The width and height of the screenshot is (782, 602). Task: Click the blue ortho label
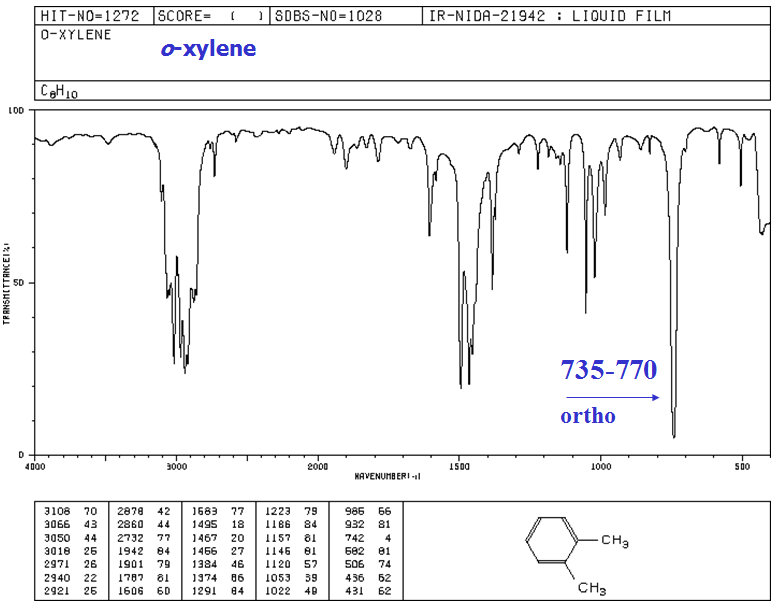pos(587,416)
